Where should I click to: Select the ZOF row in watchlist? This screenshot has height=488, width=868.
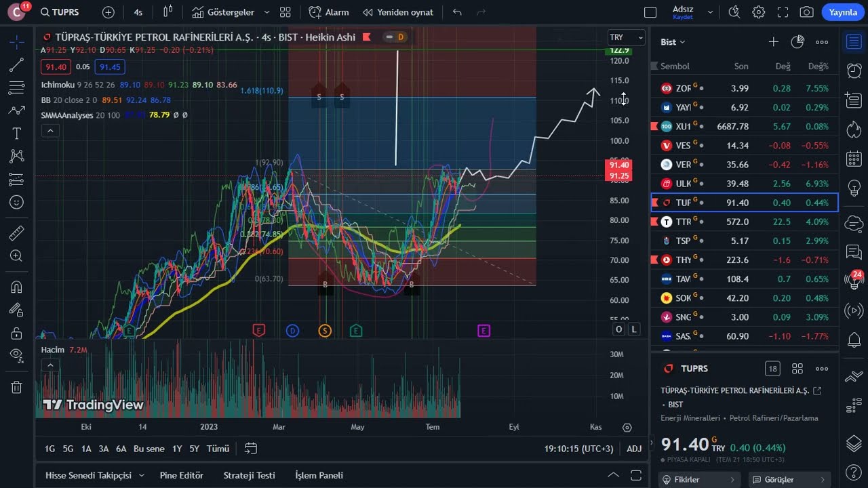745,88
